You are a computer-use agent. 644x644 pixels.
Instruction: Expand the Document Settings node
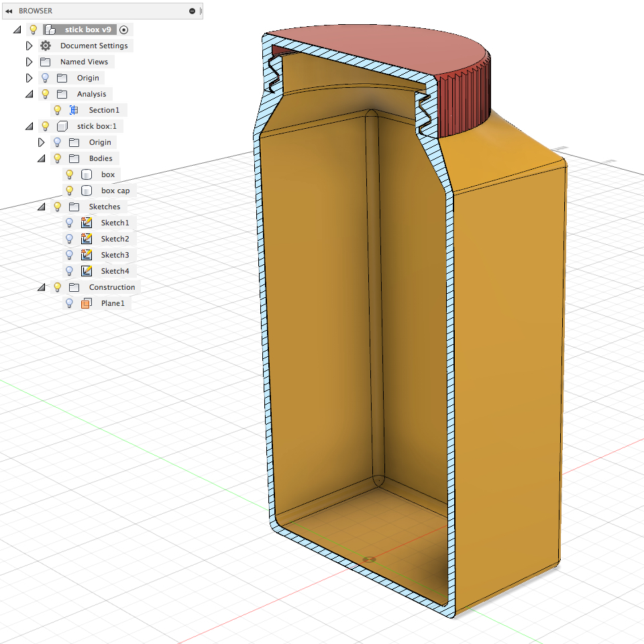pos(28,46)
